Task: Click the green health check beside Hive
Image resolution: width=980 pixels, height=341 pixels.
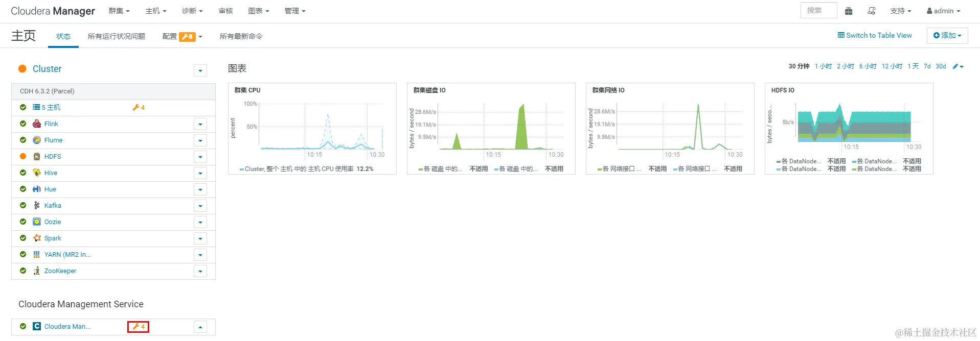Action: click(23, 173)
